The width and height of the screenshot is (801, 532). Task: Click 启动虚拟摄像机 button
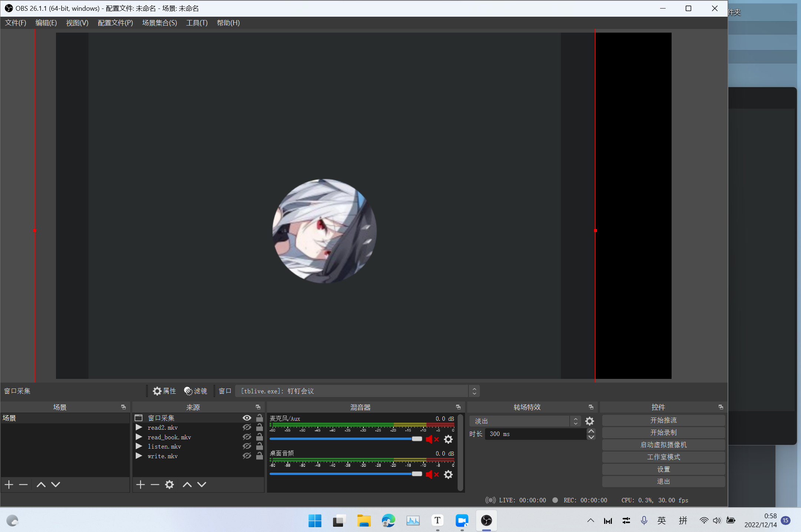coord(663,445)
